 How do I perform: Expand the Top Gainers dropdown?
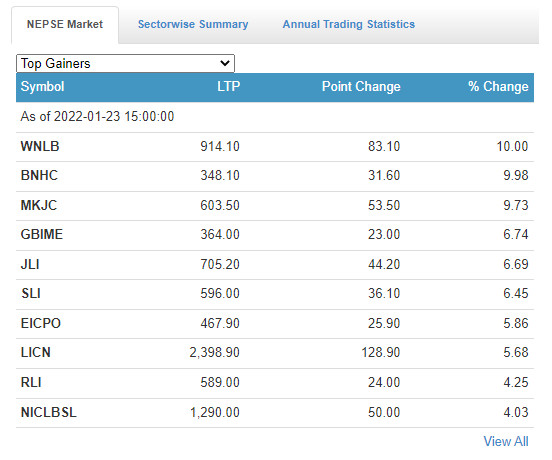coord(125,63)
